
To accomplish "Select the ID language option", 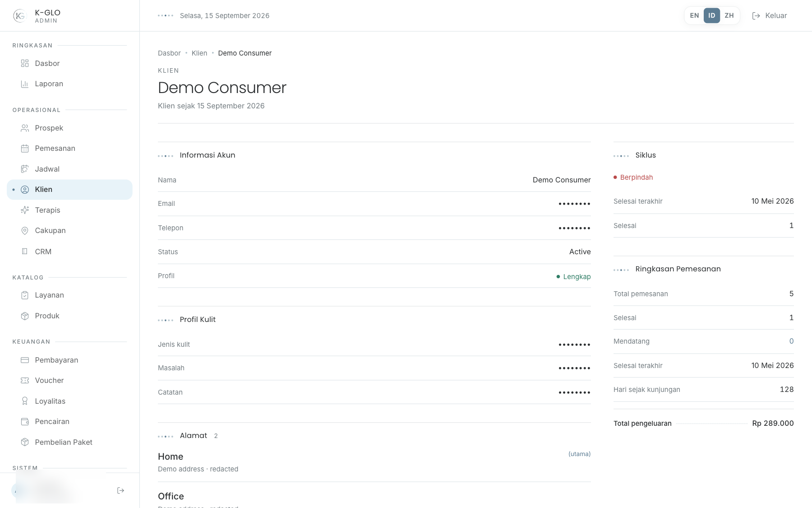I will (712, 15).
